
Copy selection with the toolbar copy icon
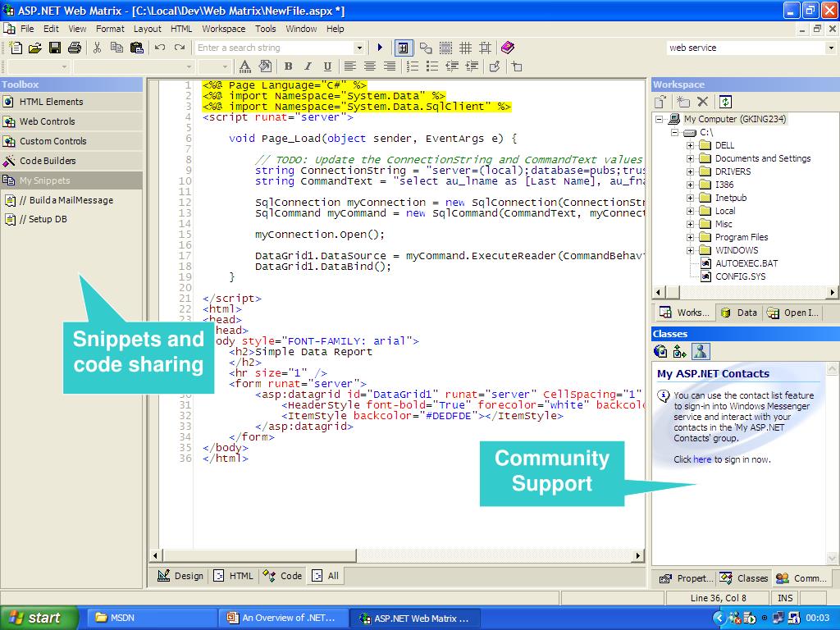coord(116,48)
